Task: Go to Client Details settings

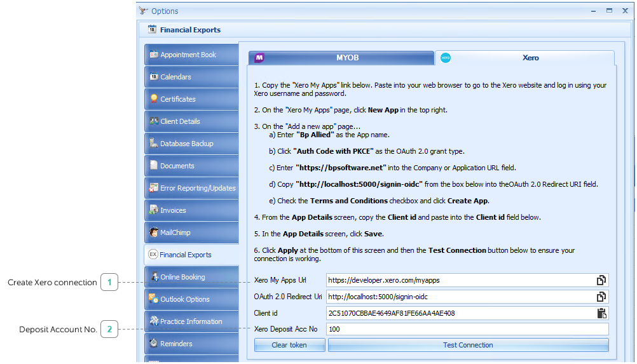Action: 191,121
